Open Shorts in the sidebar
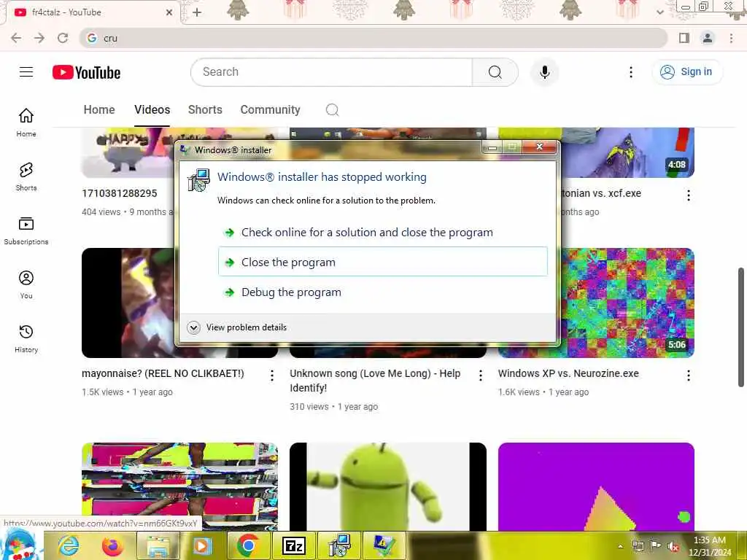 point(26,176)
